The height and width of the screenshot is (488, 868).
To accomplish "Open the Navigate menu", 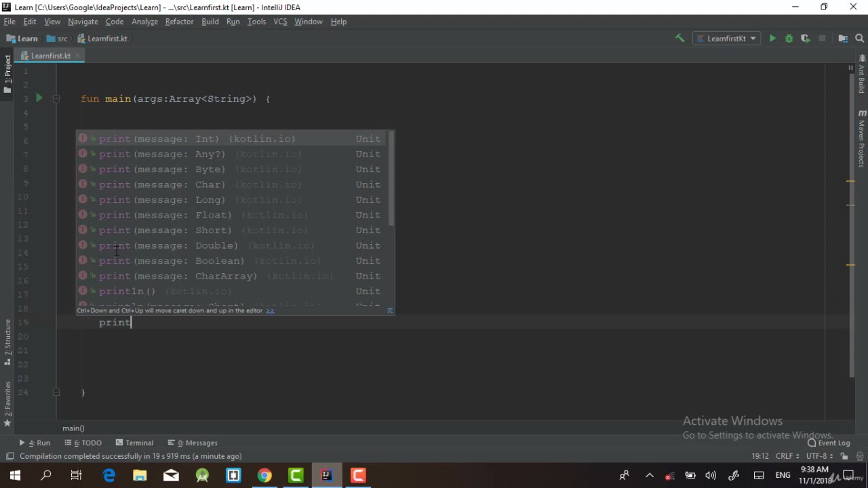I will pyautogui.click(x=83, y=22).
